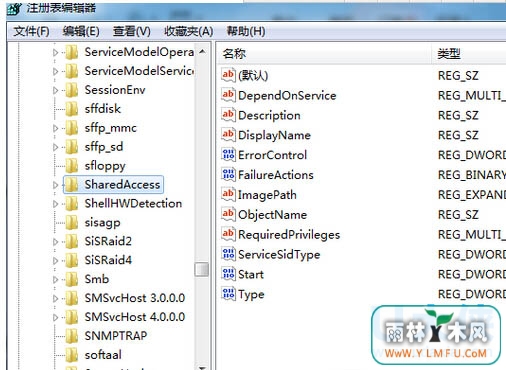The height and width of the screenshot is (370, 506).
Task: Click the RequiredPrivileges string icon
Action: pyautogui.click(x=228, y=234)
